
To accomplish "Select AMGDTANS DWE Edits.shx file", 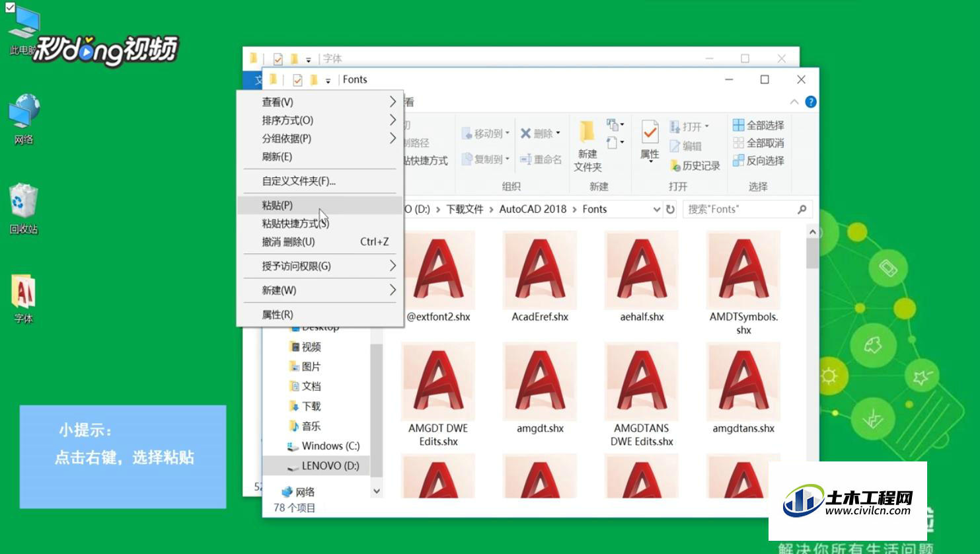I will (x=642, y=395).
